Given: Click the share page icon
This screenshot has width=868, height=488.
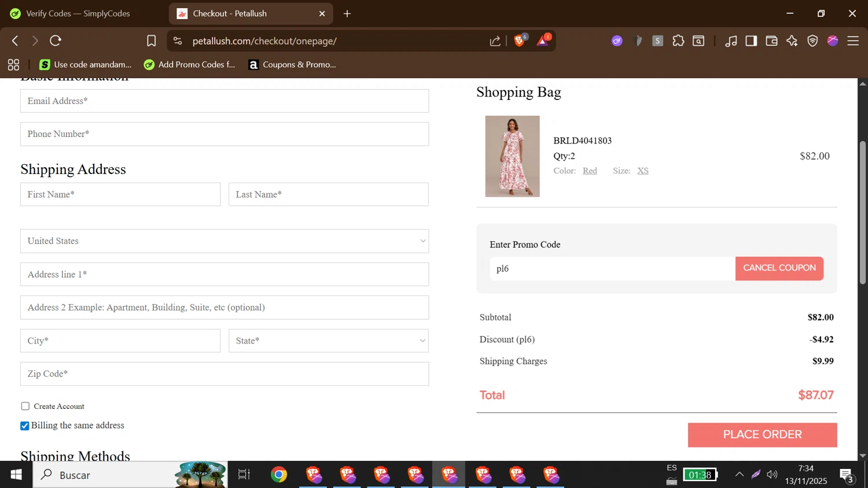Looking at the screenshot, I should coord(495,41).
